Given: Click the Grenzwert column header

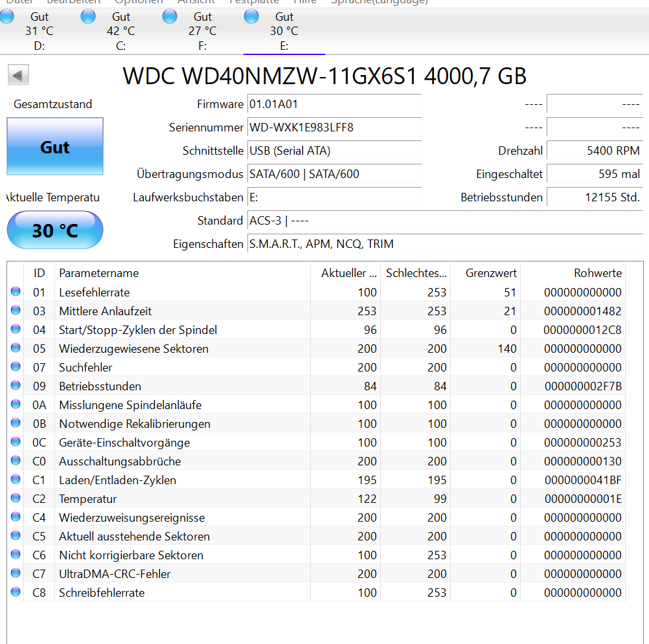Looking at the screenshot, I should pyautogui.click(x=486, y=273).
